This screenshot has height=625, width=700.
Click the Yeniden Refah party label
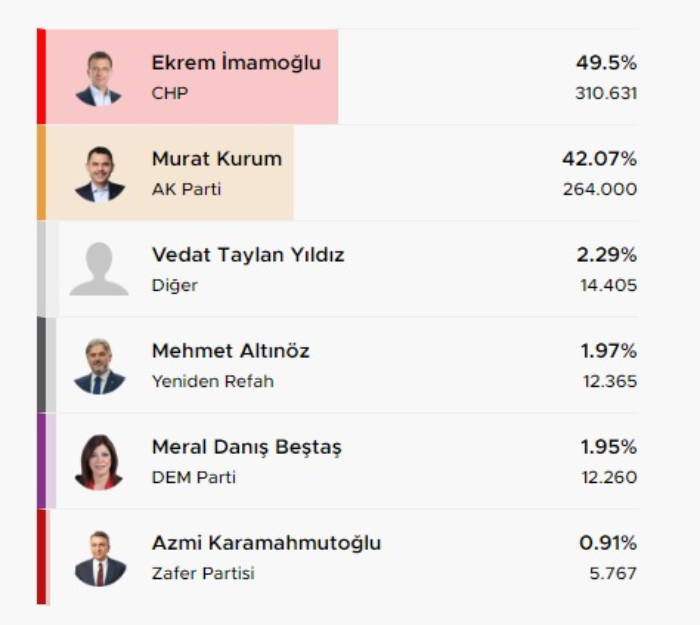(212, 381)
